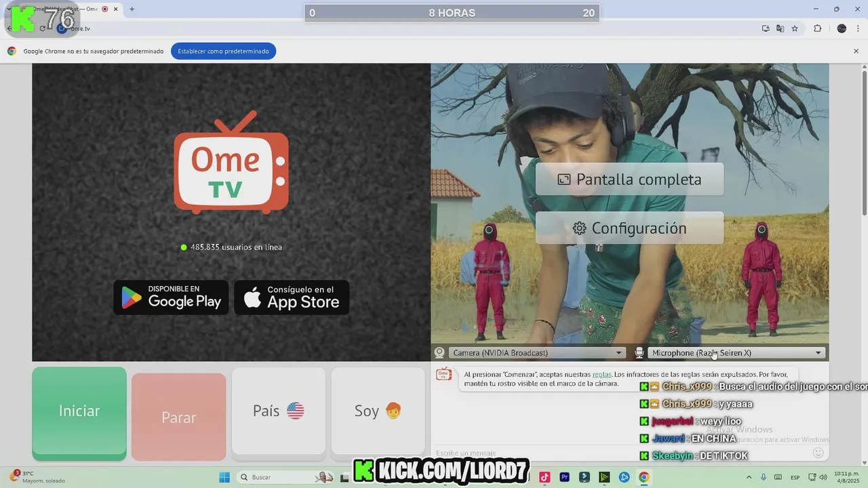Bookmark this page with the star icon

coord(795,28)
